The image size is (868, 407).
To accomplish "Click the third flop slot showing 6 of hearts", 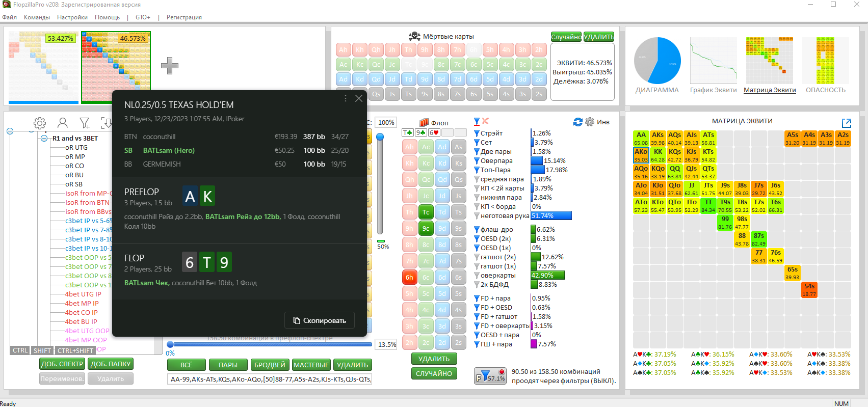I will [434, 132].
